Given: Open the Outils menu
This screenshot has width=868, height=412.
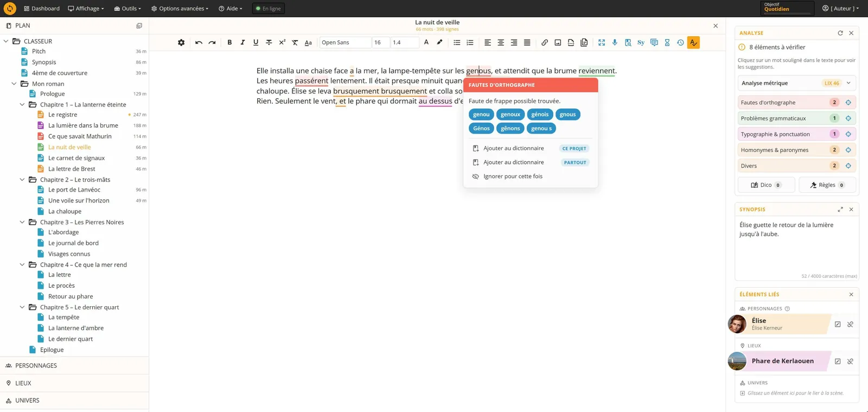Looking at the screenshot, I should click(x=127, y=8).
